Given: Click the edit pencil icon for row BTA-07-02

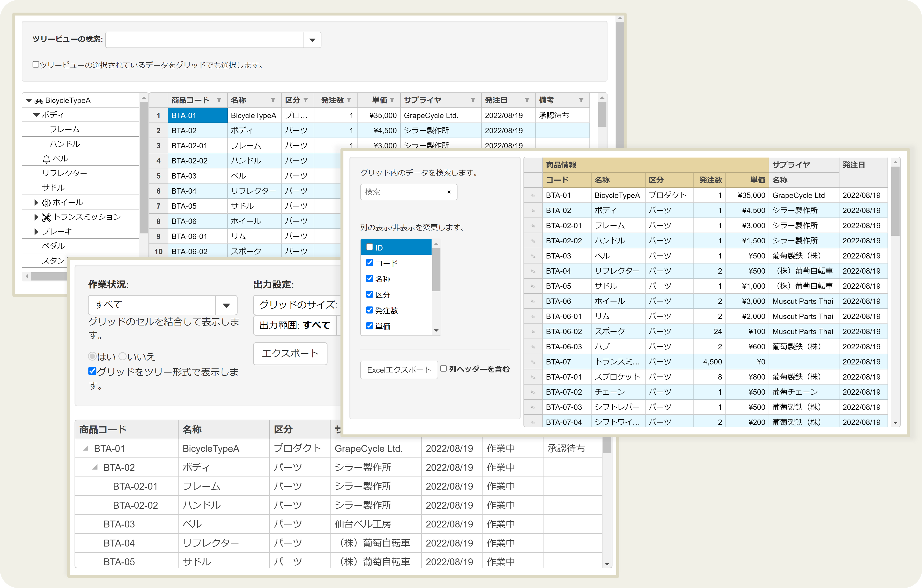Looking at the screenshot, I should (533, 392).
